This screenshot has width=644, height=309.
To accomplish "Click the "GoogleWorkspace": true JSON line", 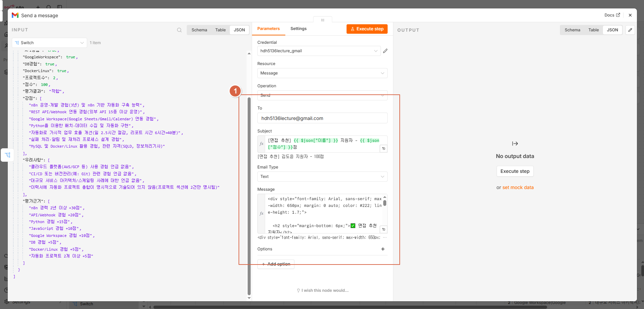I will tap(50, 57).
